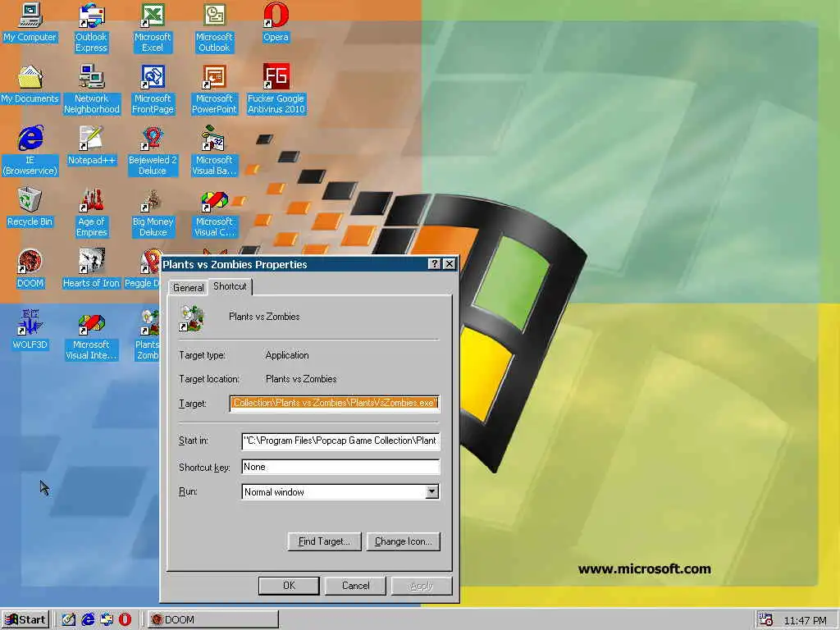Click the Opera quick launch icon
Viewport: 840px width, 630px height.
[x=125, y=619]
